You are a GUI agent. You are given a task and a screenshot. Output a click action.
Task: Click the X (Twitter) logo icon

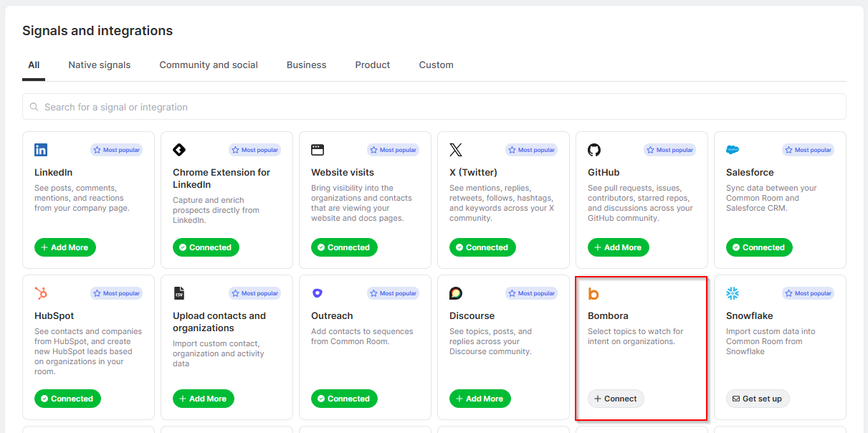pos(456,150)
